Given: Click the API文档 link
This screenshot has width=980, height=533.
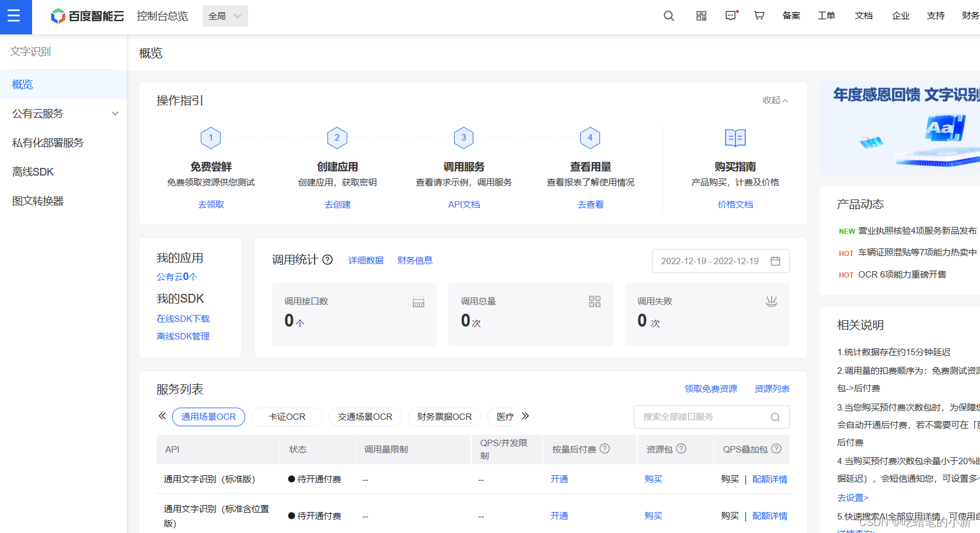Looking at the screenshot, I should pos(464,205).
